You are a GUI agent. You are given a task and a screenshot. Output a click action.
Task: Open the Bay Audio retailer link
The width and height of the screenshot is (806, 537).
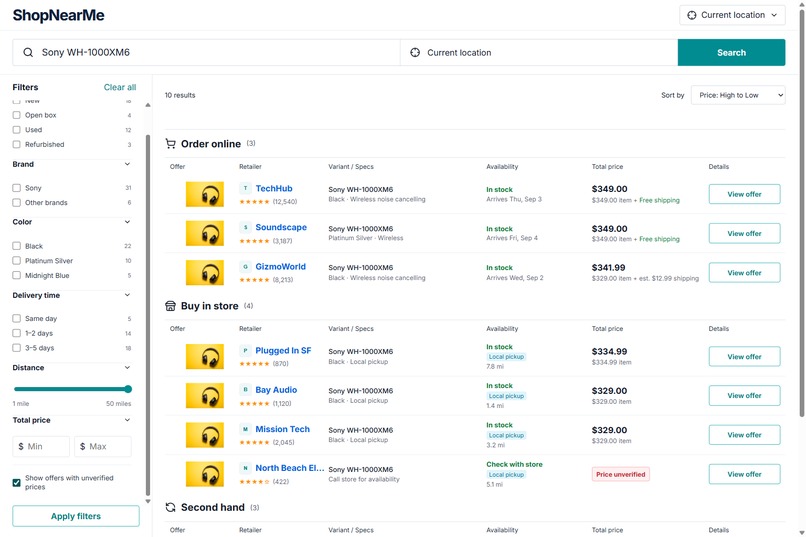[x=276, y=390]
